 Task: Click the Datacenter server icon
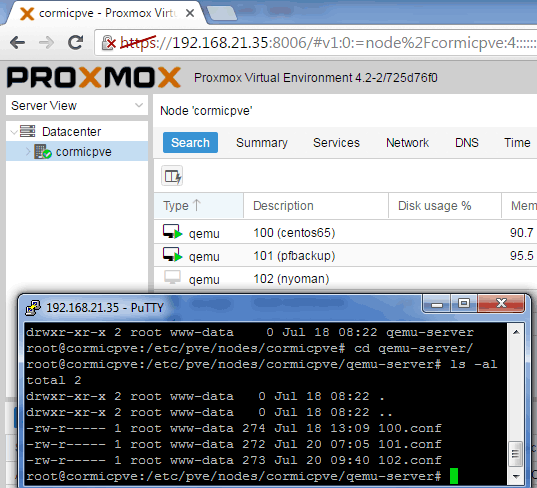pyautogui.click(x=27, y=131)
